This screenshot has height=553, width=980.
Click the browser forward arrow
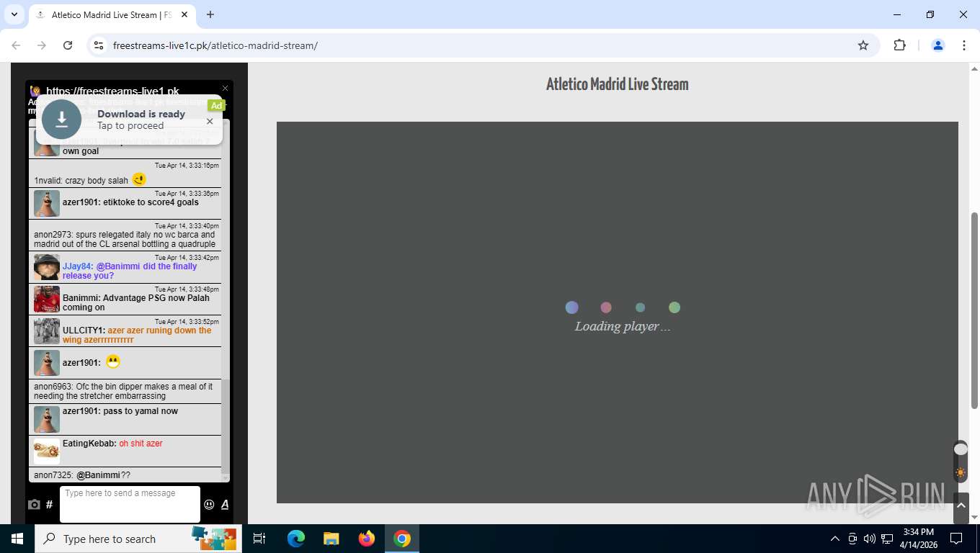[x=42, y=45]
